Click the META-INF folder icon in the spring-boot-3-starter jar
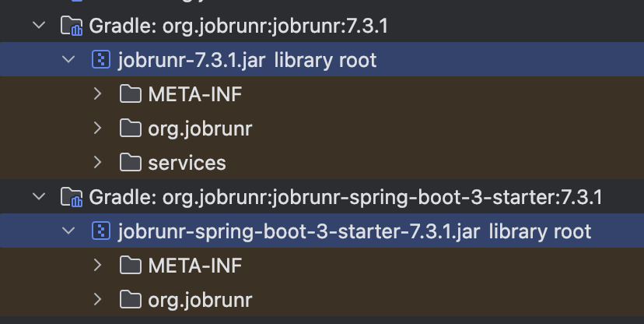The image size is (644, 324). [x=131, y=265]
